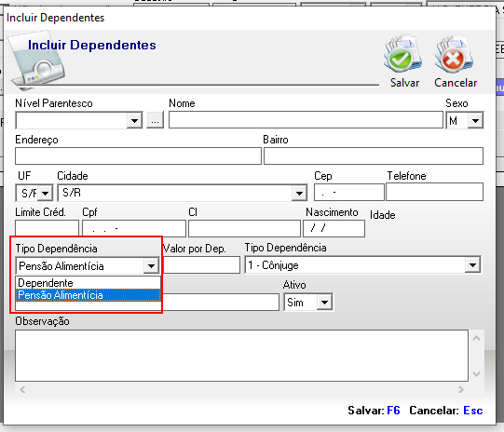Open the Sexo dropdown arrow

click(475, 121)
